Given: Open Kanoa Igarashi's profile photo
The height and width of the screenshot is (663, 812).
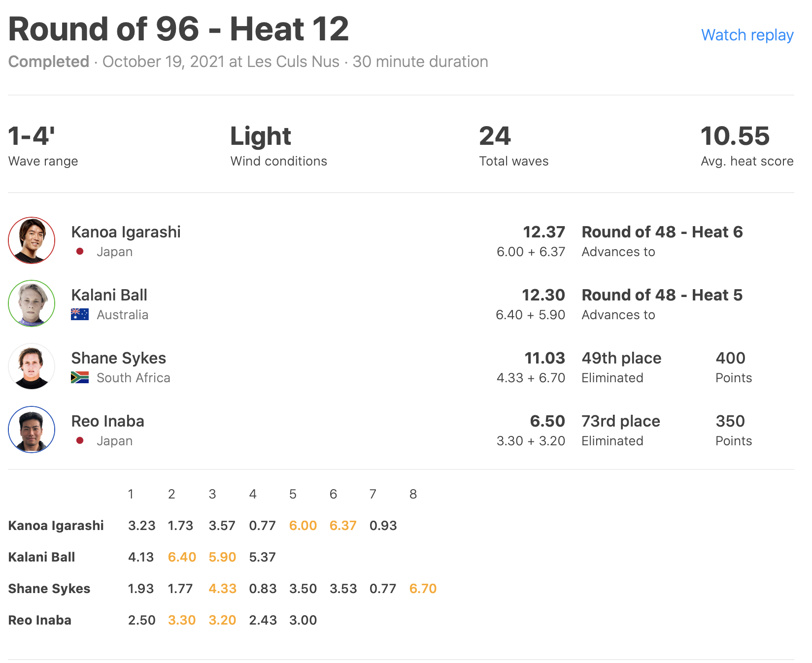Looking at the screenshot, I should pyautogui.click(x=32, y=240).
